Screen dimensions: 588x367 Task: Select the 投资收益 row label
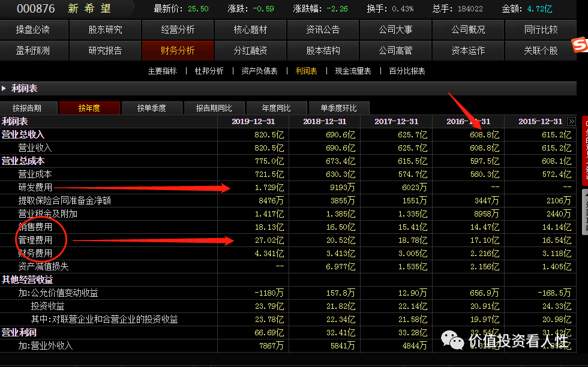[x=47, y=306]
